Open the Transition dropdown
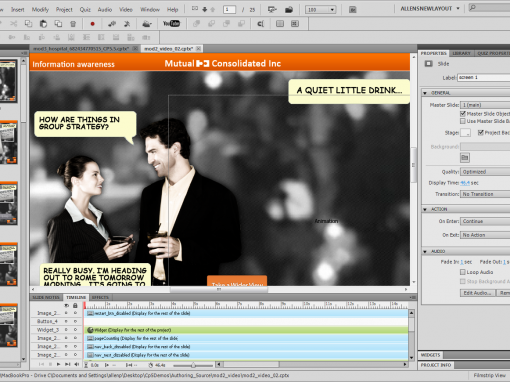Screen dimensions: 510x382 (x=485, y=194)
